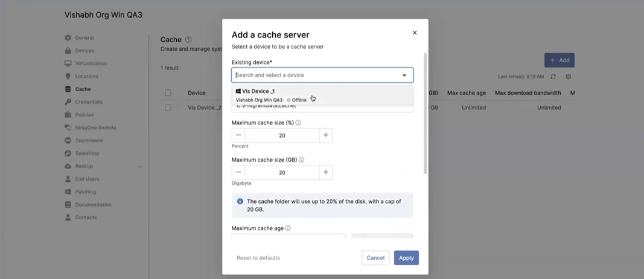Open the Credentials section

(89, 102)
